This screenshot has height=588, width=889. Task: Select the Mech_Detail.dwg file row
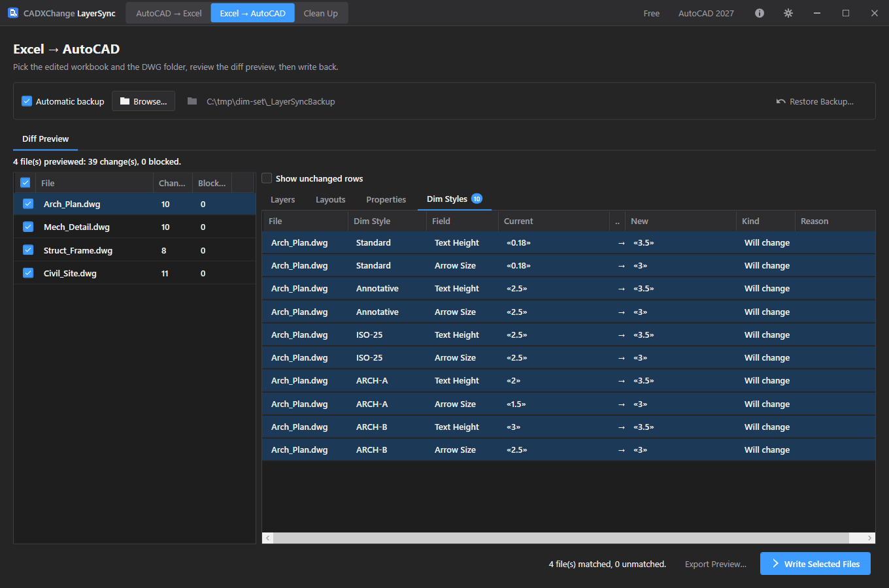tap(135, 227)
